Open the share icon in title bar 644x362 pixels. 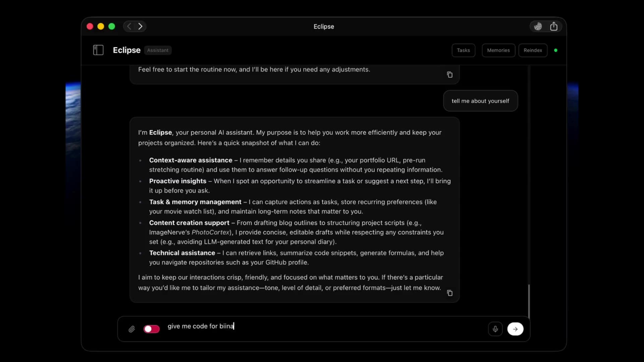coord(554,26)
